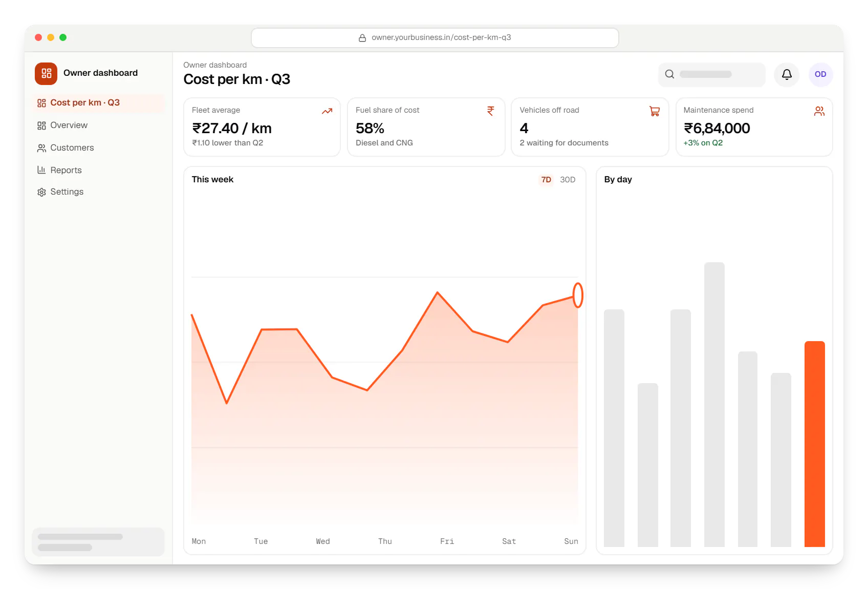Open Settings from the sidebar
This screenshot has height=589, width=868.
tap(98, 192)
